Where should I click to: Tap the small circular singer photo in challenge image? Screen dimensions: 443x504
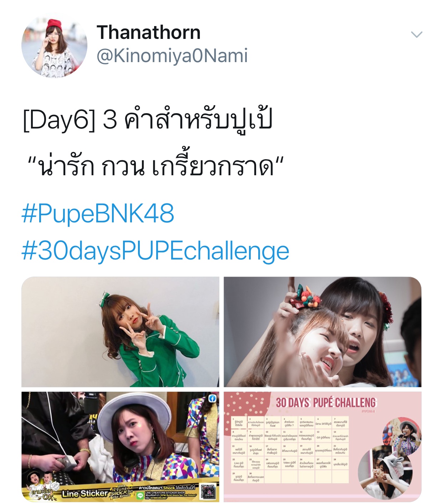402,435
